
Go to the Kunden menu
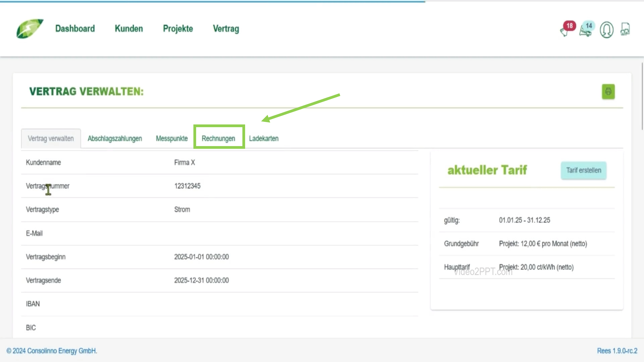click(x=129, y=29)
